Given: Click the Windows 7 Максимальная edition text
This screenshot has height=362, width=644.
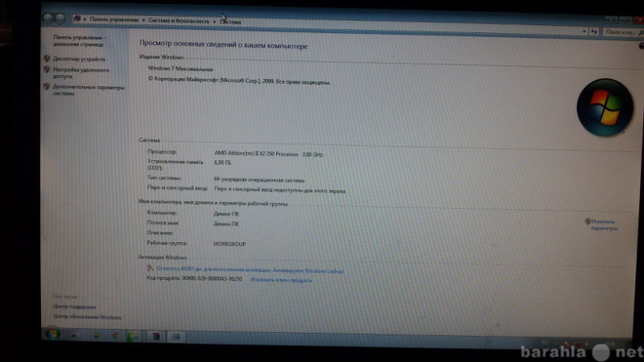Looking at the screenshot, I should coord(180,68).
